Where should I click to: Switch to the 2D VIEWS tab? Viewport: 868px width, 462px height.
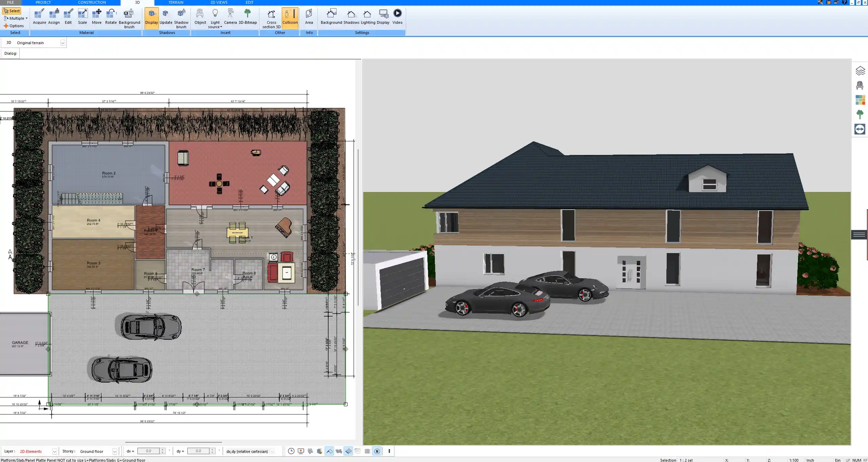tap(219, 2)
